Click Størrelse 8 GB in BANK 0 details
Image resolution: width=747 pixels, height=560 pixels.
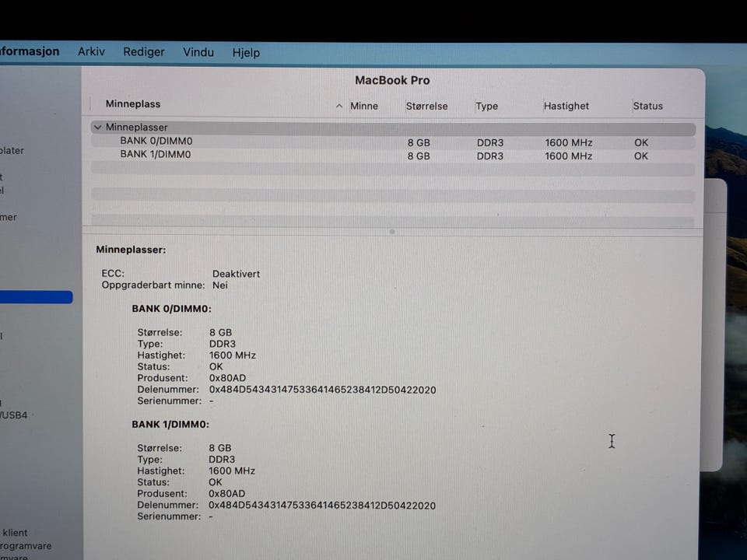click(220, 332)
